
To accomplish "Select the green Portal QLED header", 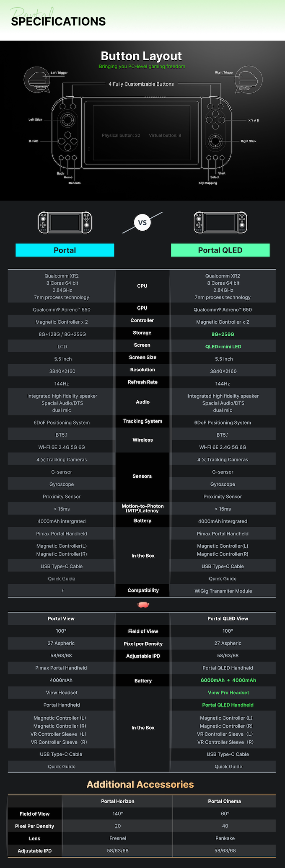I will (220, 250).
